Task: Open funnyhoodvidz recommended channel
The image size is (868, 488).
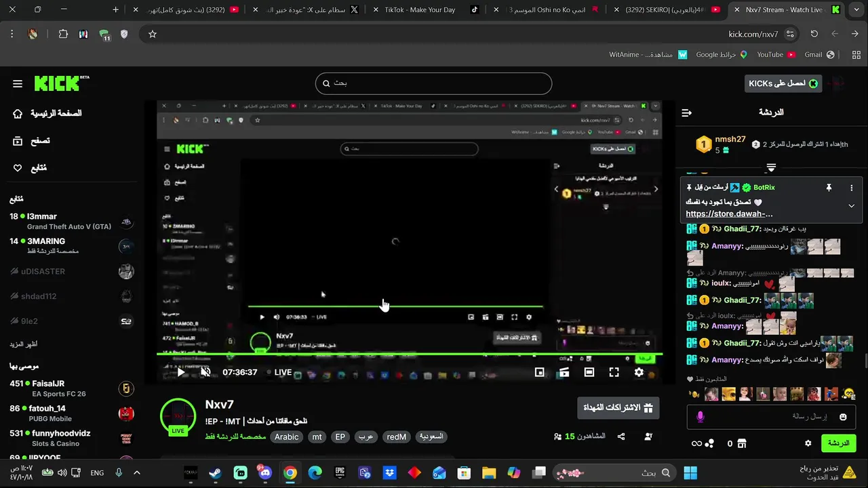Action: coord(71,438)
